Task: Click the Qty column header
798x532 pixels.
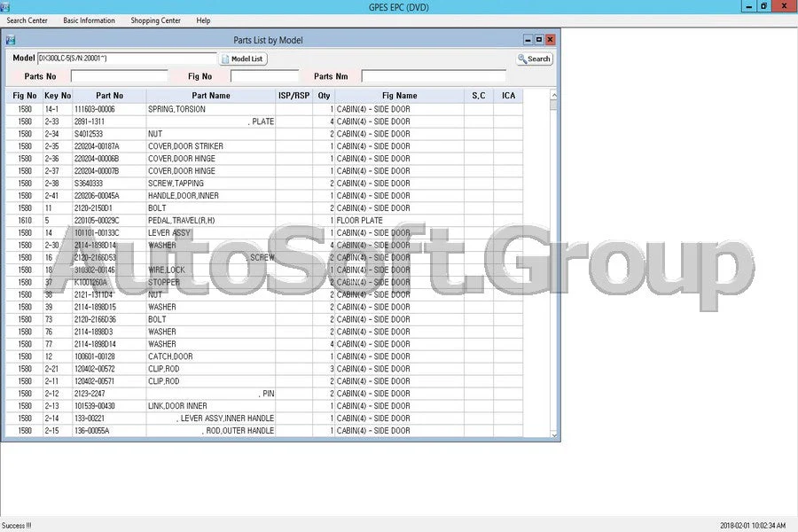Action: (x=324, y=96)
